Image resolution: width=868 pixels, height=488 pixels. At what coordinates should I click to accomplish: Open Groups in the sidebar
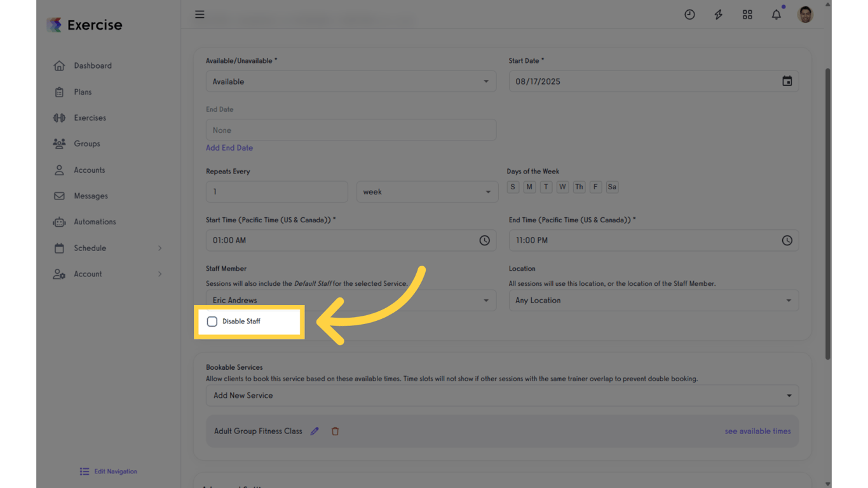point(87,144)
